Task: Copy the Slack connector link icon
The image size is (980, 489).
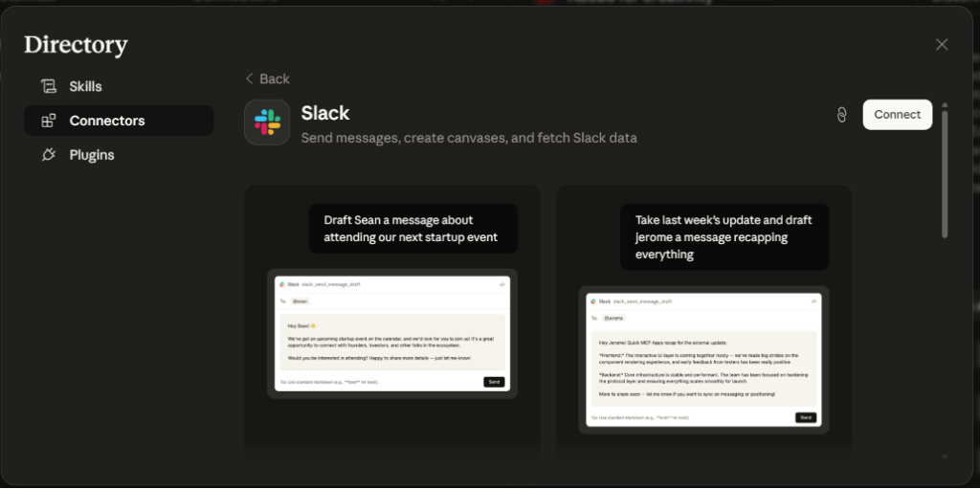Action: 842,115
